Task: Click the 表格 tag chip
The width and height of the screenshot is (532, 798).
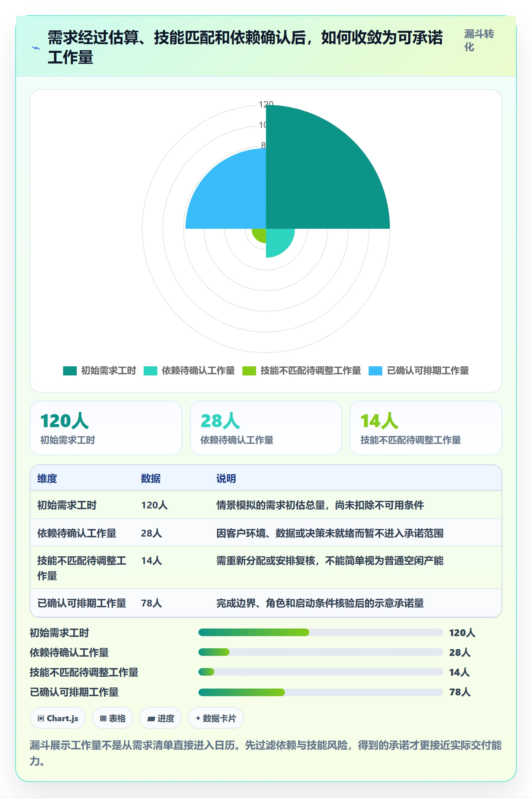Action: click(x=112, y=718)
